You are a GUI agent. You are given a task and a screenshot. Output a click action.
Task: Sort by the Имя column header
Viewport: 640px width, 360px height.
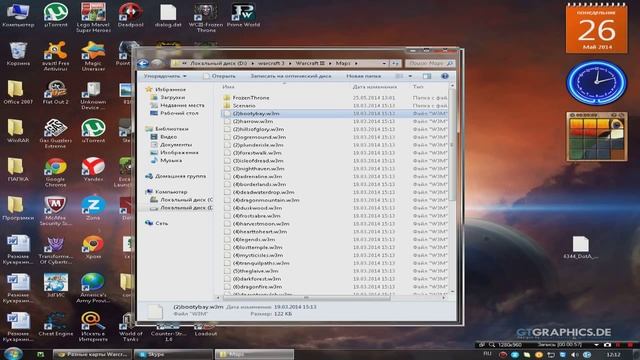pos(228,87)
